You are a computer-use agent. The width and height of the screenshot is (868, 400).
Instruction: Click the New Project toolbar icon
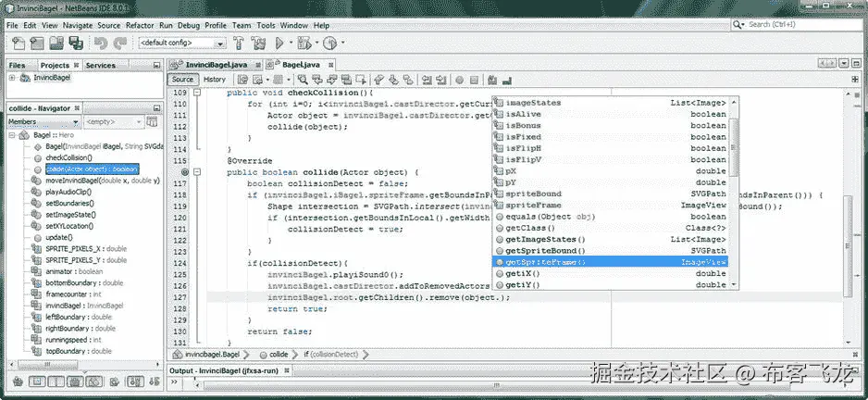pos(37,44)
